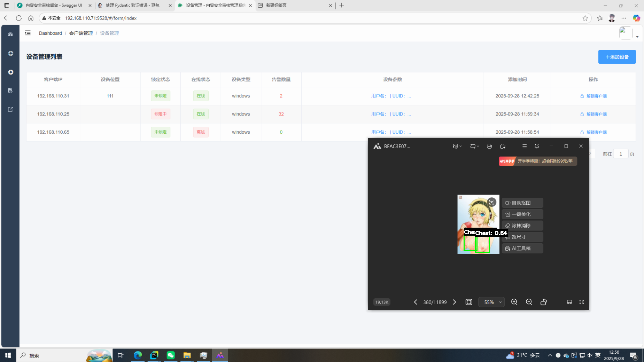
Task: Enter fullscreen mode in image viewer
Action: pos(581,302)
